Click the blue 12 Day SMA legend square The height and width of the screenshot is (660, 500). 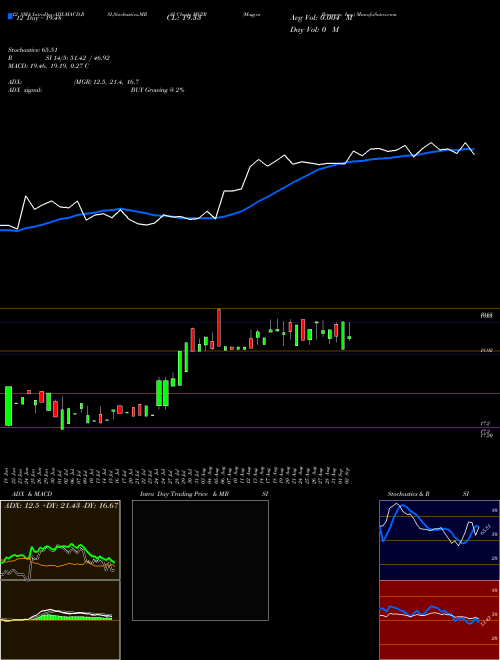tap(10, 17)
